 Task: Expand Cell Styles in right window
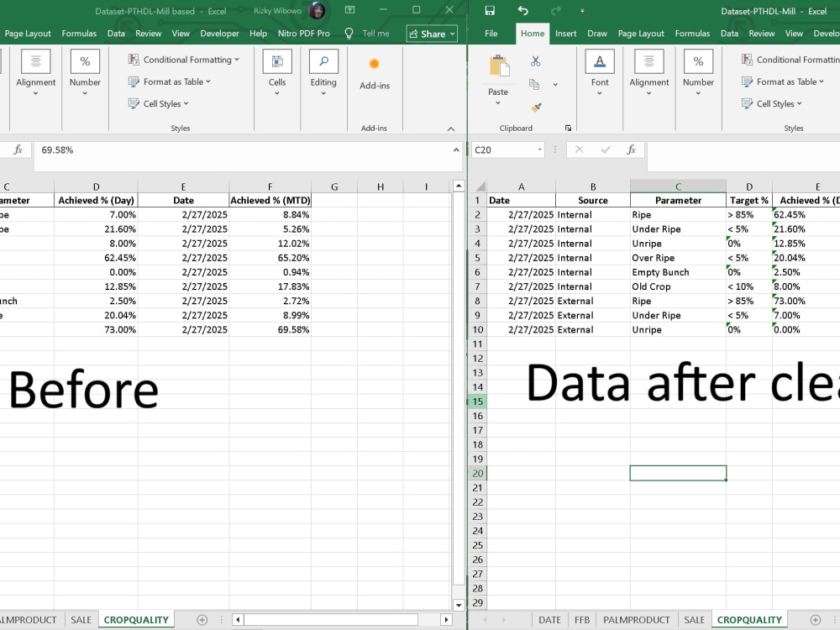coord(772,103)
